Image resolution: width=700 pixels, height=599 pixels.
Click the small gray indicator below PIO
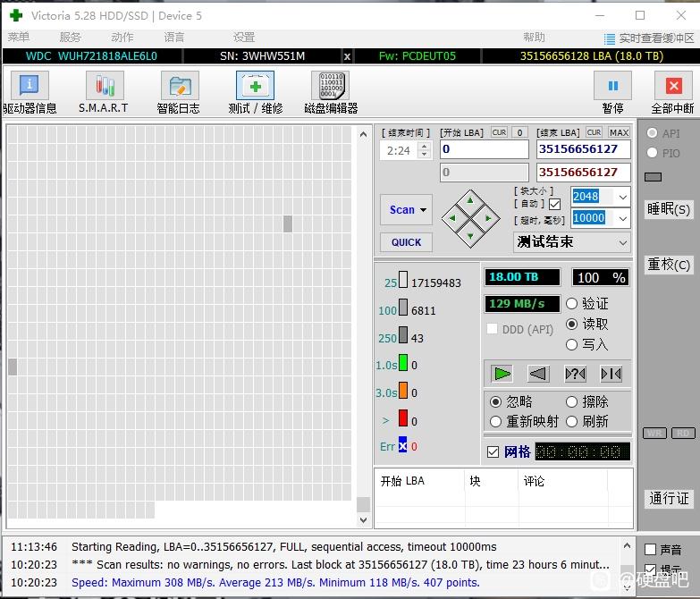653,177
